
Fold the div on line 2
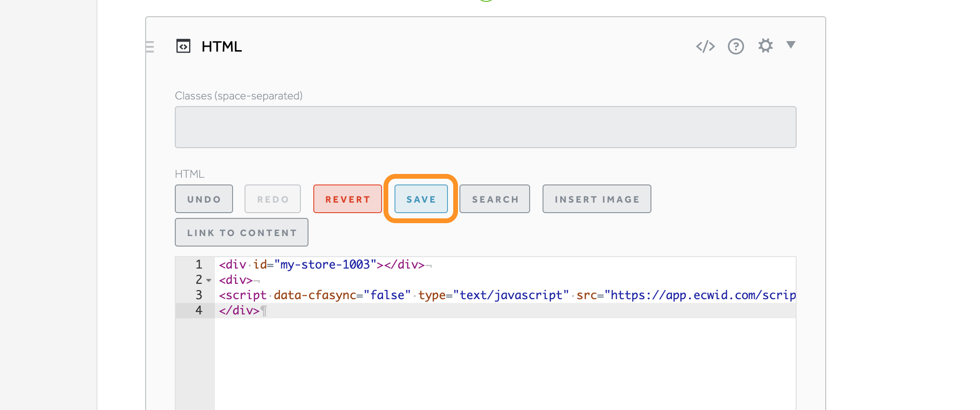coord(209,281)
